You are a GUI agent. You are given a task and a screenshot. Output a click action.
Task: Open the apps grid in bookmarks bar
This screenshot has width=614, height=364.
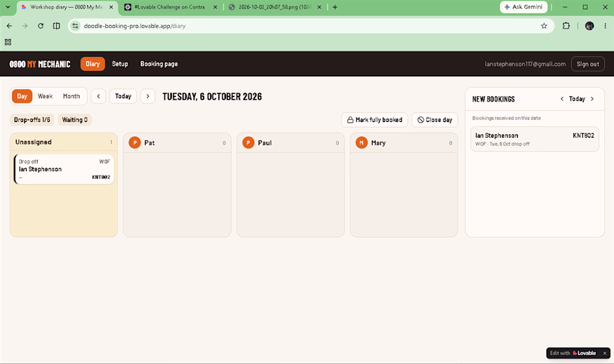point(8,42)
